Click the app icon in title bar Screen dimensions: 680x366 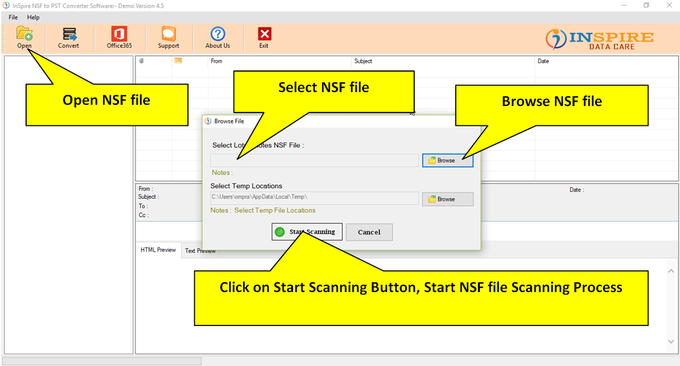6,6
